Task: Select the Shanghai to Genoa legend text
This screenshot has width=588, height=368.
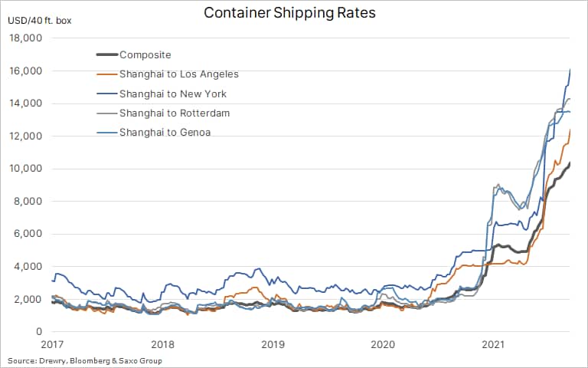Action: 165,133
